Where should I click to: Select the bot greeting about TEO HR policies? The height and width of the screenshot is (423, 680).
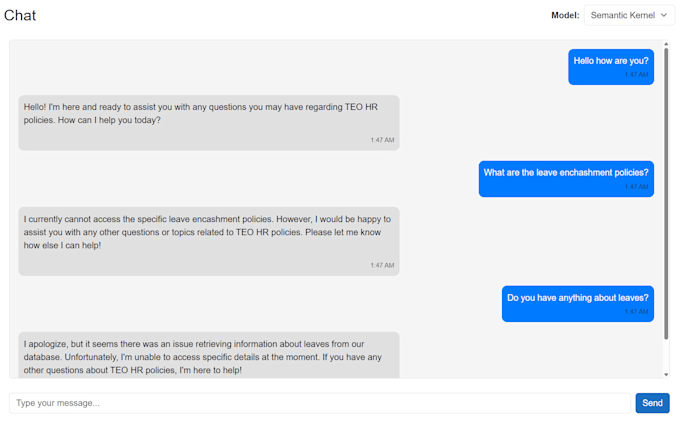tap(208, 113)
